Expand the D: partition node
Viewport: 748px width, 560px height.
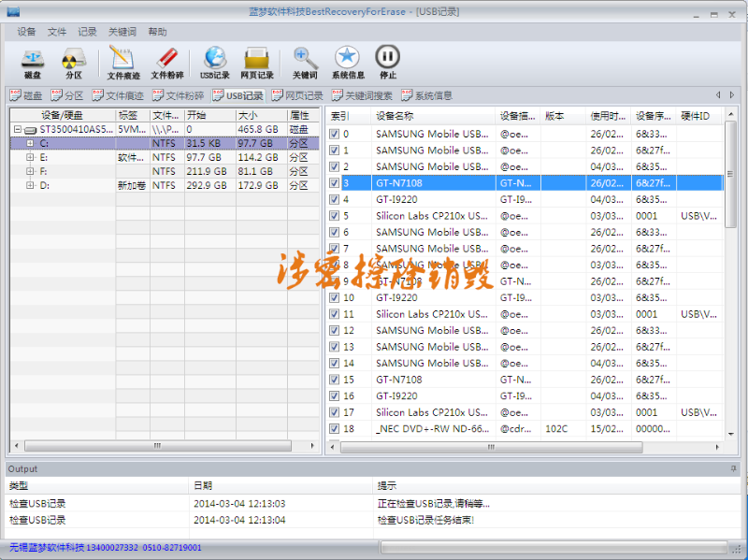click(30, 185)
